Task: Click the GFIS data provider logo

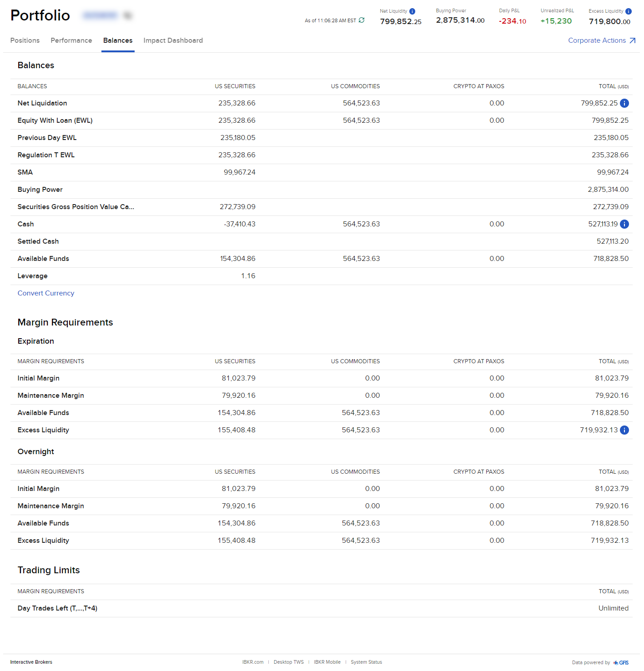Action: pos(621,662)
